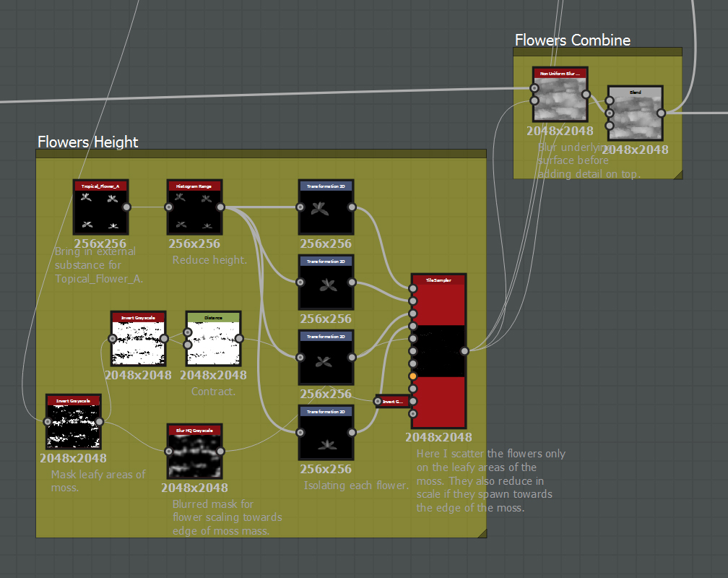
Task: Select the Flowers Height frame title
Action: point(87,142)
